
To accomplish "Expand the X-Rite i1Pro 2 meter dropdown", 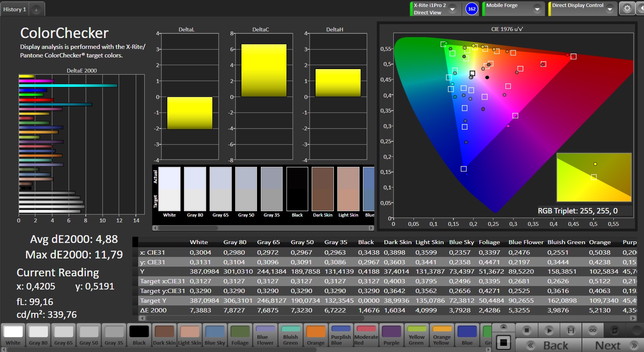I will (x=452, y=9).
